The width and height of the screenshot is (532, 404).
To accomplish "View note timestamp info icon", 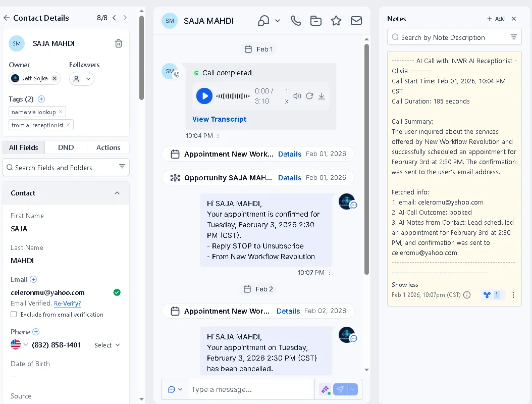I will click(467, 295).
